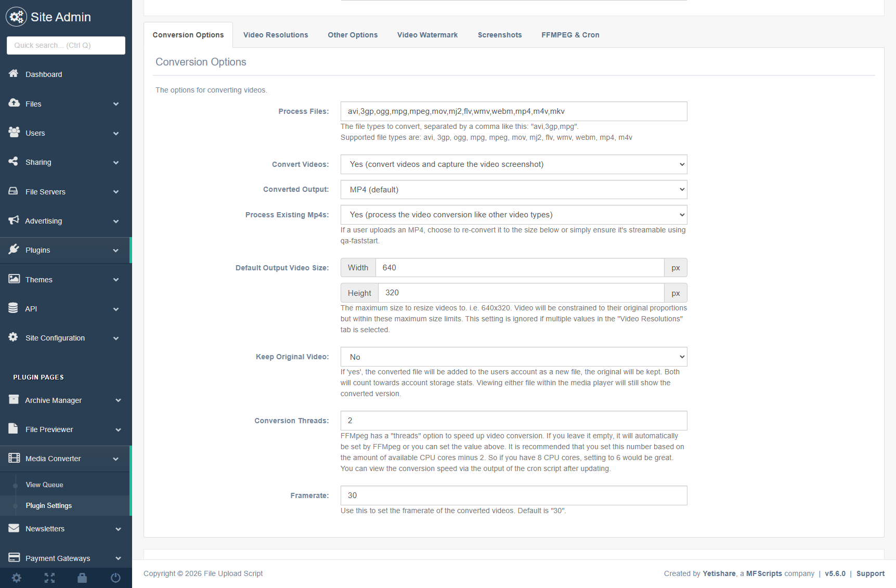Click the Files cloud icon in sidebar
Image resolution: width=896 pixels, height=588 pixels.
[14, 103]
